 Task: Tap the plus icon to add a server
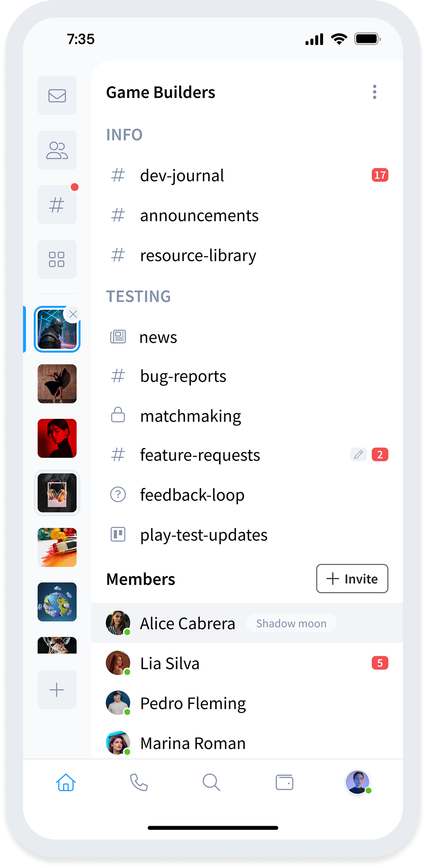tap(57, 690)
